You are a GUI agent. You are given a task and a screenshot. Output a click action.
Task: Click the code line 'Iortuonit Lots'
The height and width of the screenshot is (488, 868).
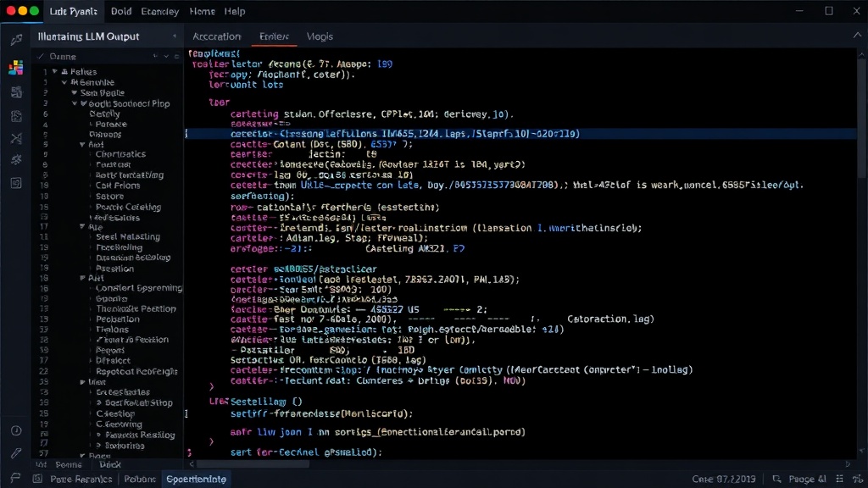(x=246, y=86)
